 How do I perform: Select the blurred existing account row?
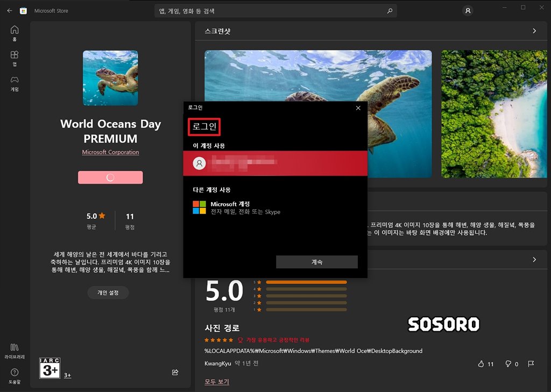pos(275,163)
